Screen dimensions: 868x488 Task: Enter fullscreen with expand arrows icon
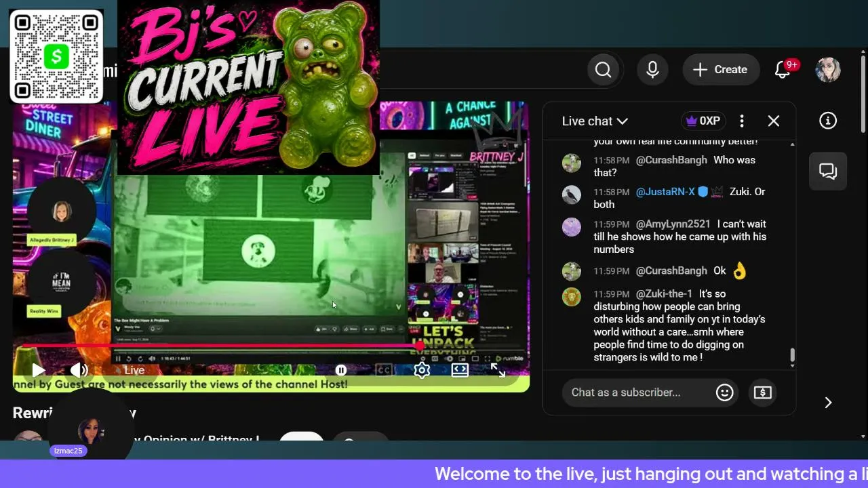(498, 370)
